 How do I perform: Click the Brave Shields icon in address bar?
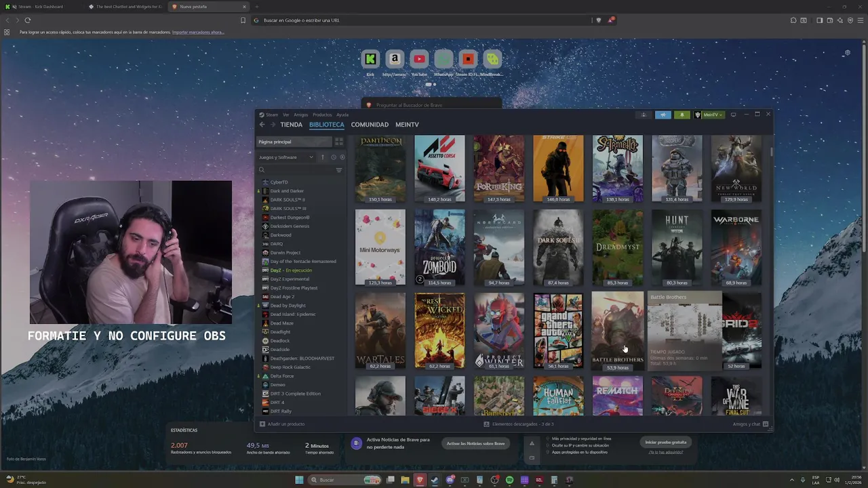click(598, 20)
